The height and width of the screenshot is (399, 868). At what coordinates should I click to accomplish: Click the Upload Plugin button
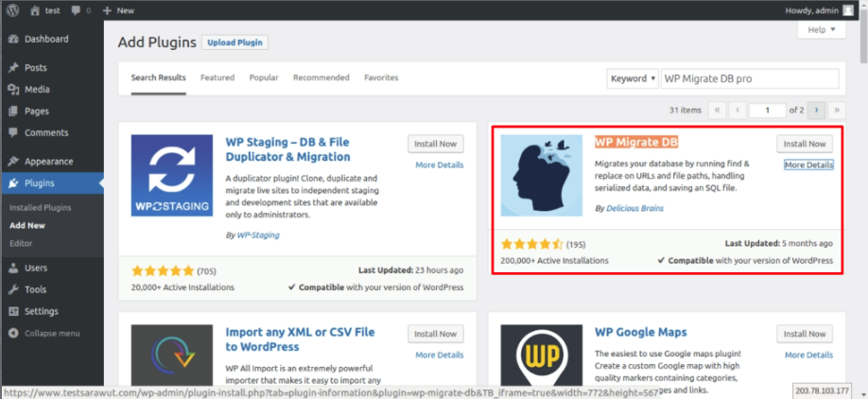[236, 43]
